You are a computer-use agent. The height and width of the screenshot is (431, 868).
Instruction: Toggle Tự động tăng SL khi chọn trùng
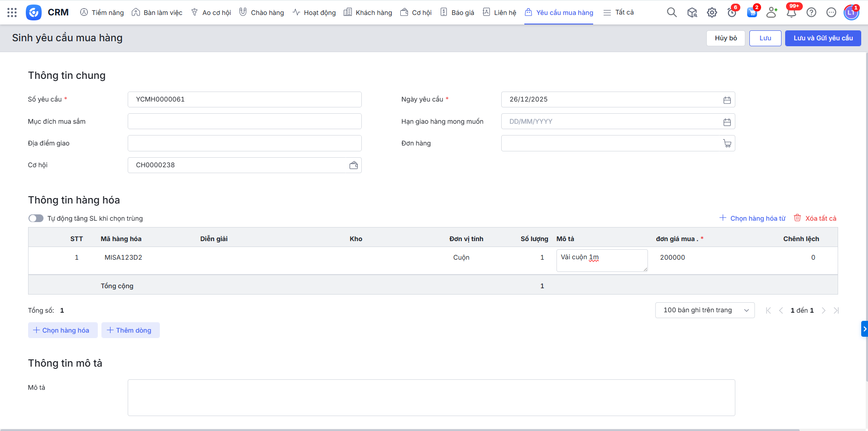(x=36, y=218)
